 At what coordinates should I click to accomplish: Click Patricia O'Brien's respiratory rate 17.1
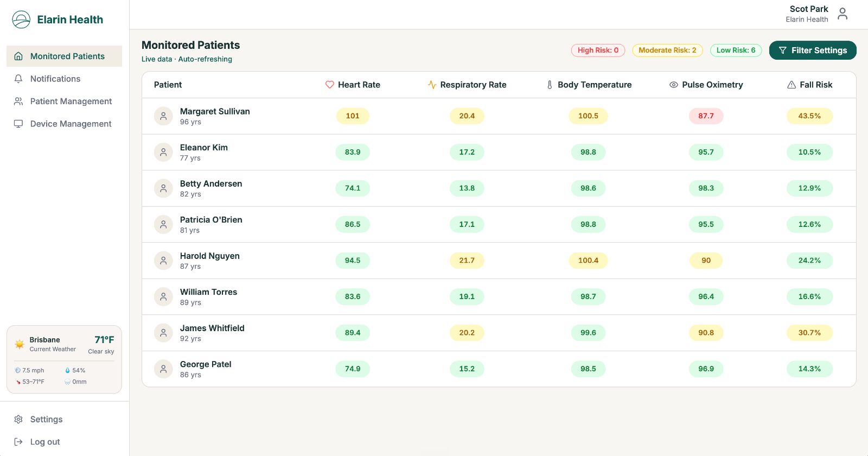(467, 224)
